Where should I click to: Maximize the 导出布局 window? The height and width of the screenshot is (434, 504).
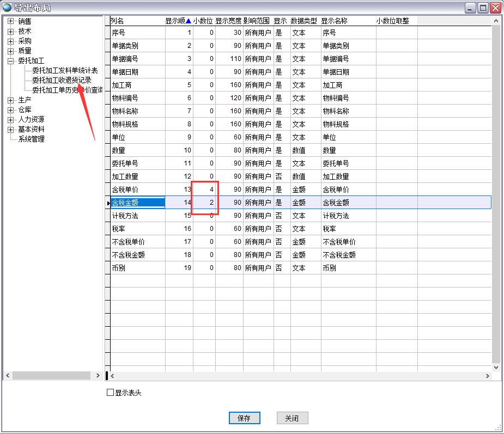point(483,8)
